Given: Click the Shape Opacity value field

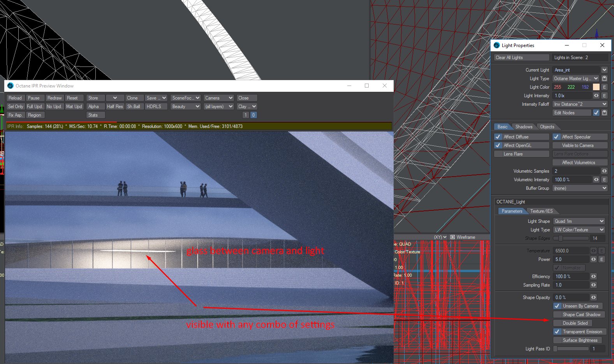Looking at the screenshot, I should 571,297.
